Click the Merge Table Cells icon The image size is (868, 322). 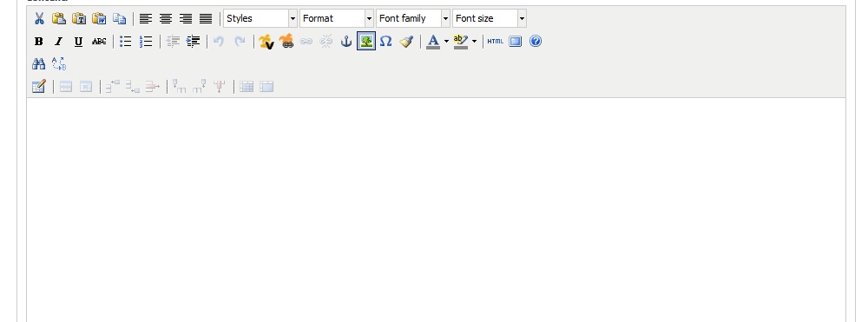(266, 86)
